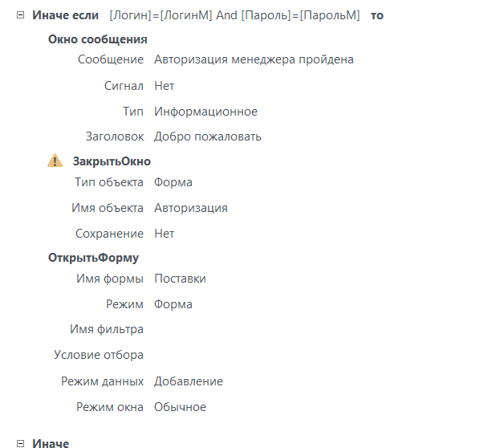Select the ЗакрытьОкно action heading
This screenshot has height=448, width=500.
pyautogui.click(x=112, y=161)
